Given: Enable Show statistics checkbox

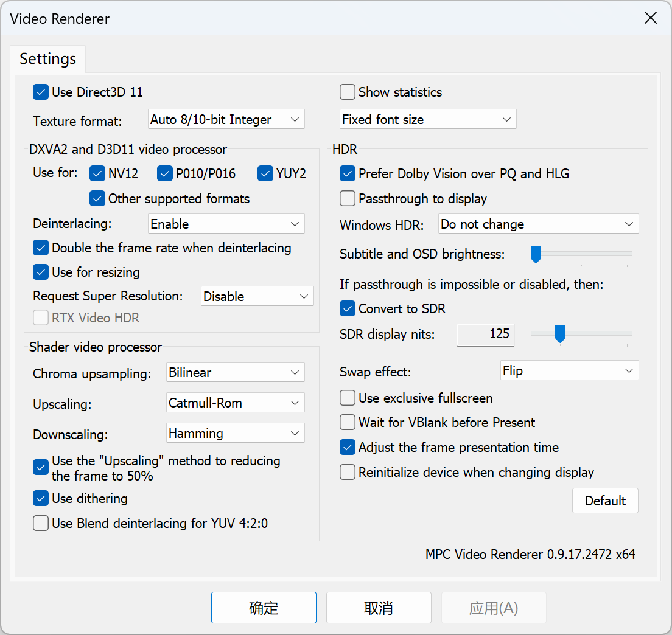Looking at the screenshot, I should click(x=348, y=92).
